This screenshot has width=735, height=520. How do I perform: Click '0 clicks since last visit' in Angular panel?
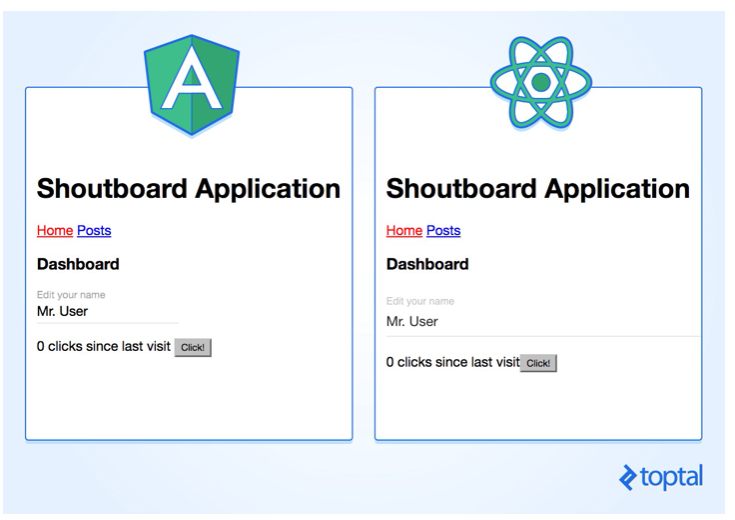104,347
